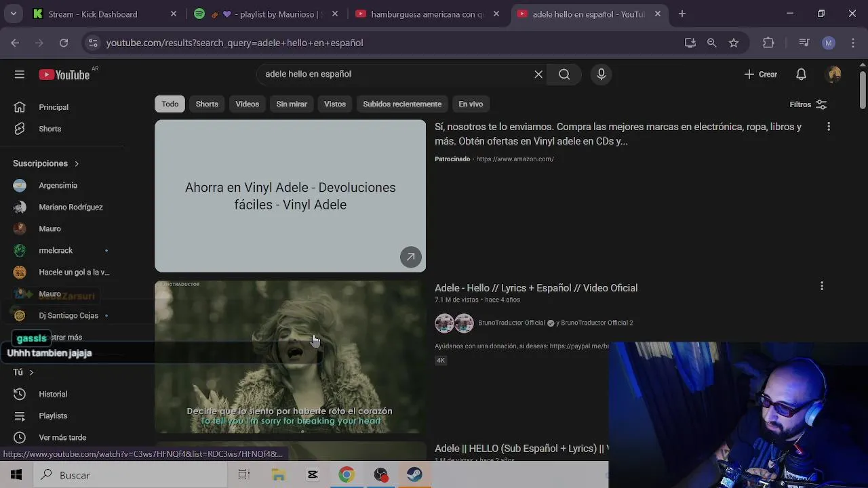Open Steam from the taskbar

(414, 475)
